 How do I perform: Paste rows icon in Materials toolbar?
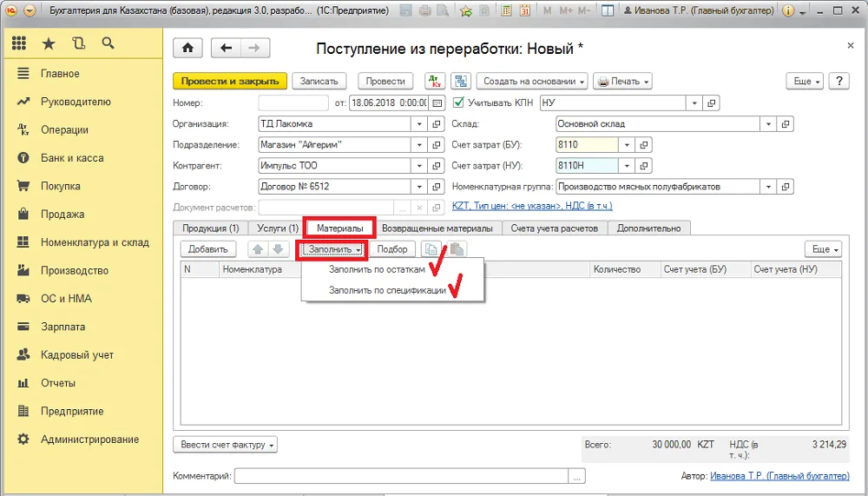pos(457,249)
